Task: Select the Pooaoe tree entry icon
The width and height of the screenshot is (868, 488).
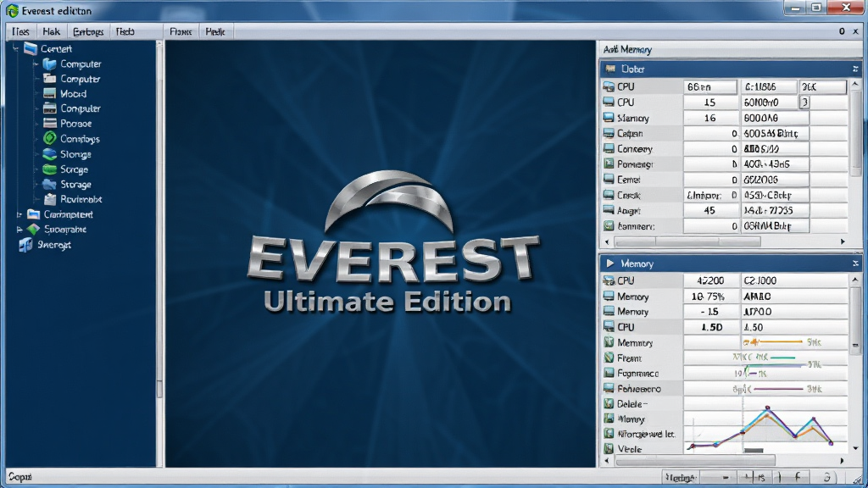Action: point(50,124)
